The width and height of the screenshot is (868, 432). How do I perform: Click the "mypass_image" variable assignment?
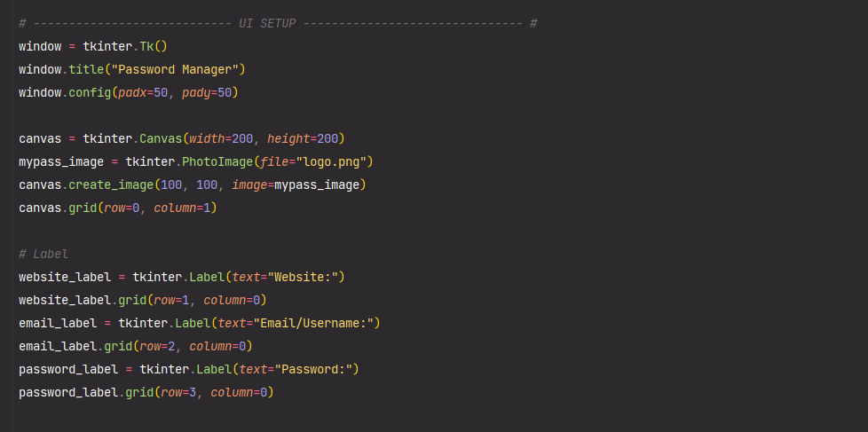click(61, 162)
